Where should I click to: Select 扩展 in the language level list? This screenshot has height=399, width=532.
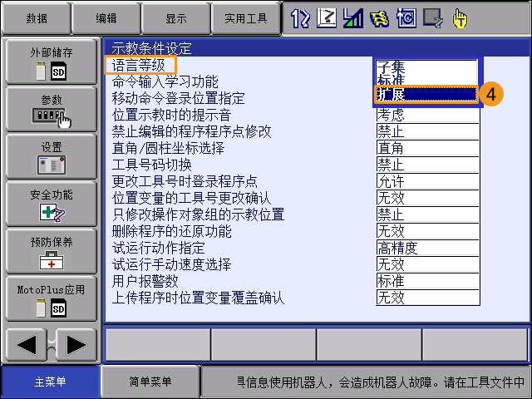(x=426, y=94)
